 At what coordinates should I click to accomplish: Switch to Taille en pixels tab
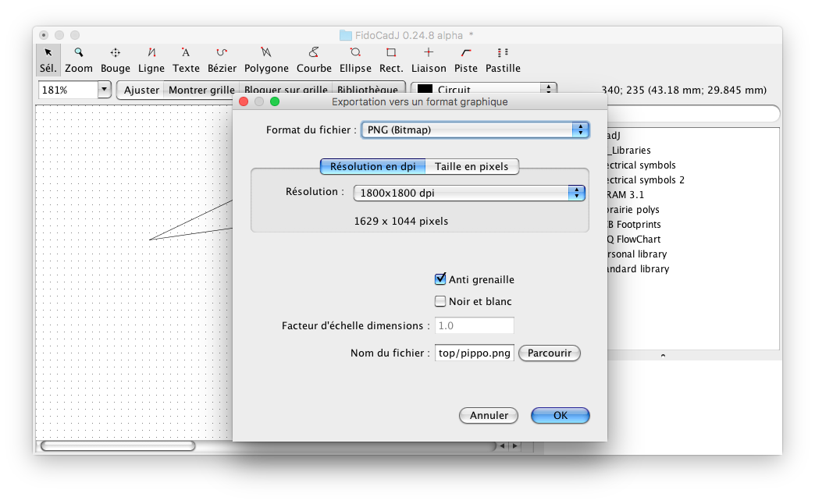[x=472, y=166]
